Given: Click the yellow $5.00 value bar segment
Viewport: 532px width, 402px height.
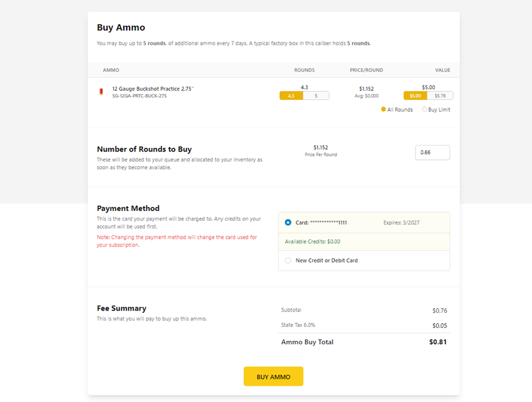Looking at the screenshot, I should (415, 96).
